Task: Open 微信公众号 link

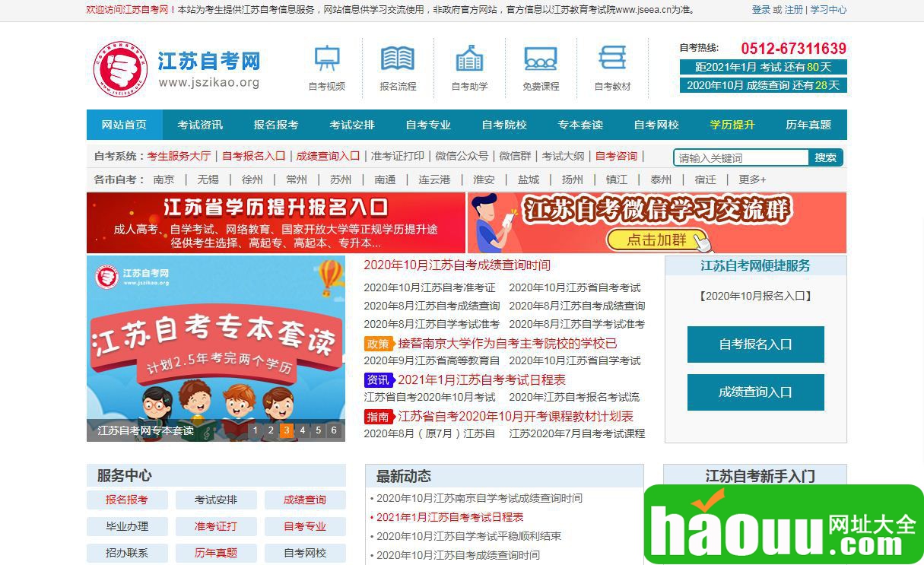Action: [x=462, y=156]
